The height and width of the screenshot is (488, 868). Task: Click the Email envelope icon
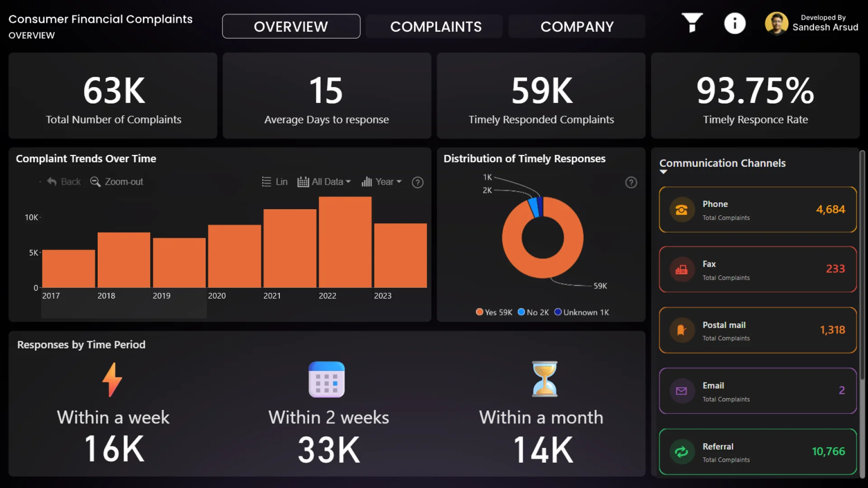tap(681, 391)
